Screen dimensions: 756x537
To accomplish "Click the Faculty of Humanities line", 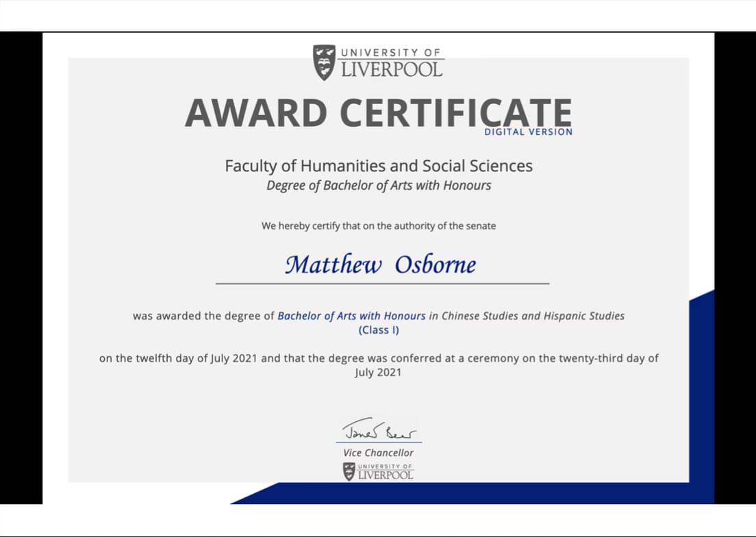I will pyautogui.click(x=378, y=166).
